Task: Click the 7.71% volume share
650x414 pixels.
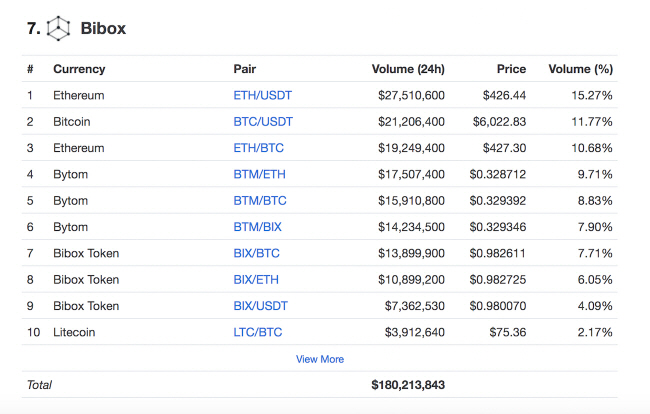Action: point(595,253)
